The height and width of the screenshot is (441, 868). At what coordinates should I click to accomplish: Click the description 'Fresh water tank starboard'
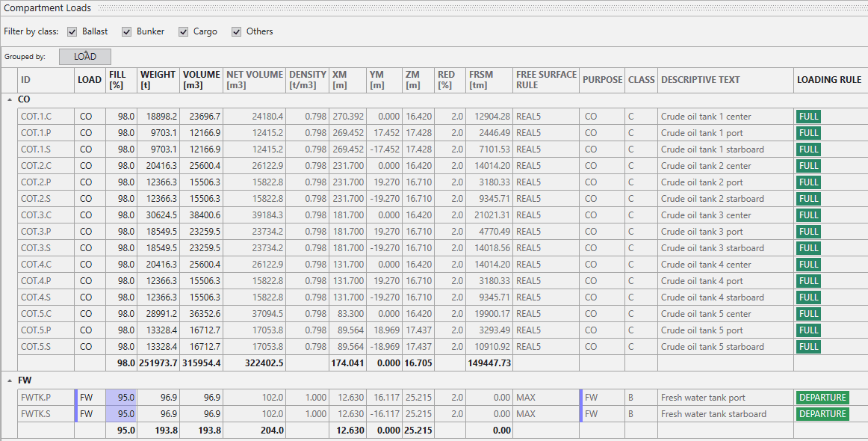pyautogui.click(x=713, y=414)
